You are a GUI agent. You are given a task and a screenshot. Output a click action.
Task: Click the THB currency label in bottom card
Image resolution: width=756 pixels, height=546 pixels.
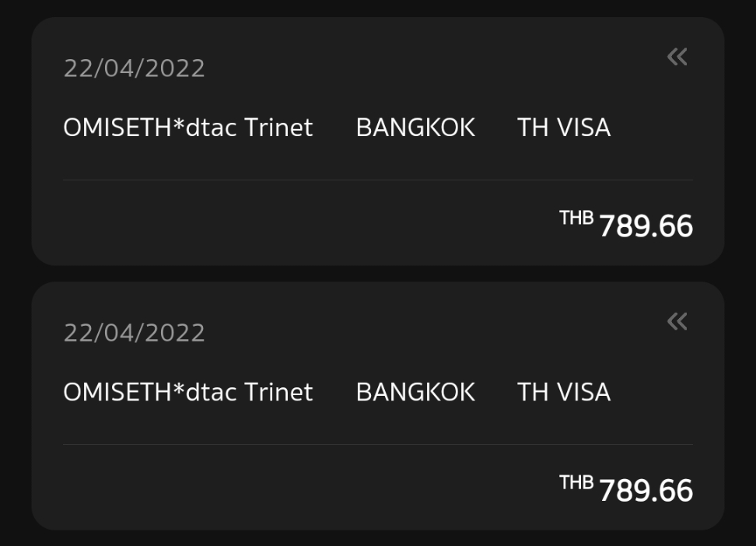(576, 483)
